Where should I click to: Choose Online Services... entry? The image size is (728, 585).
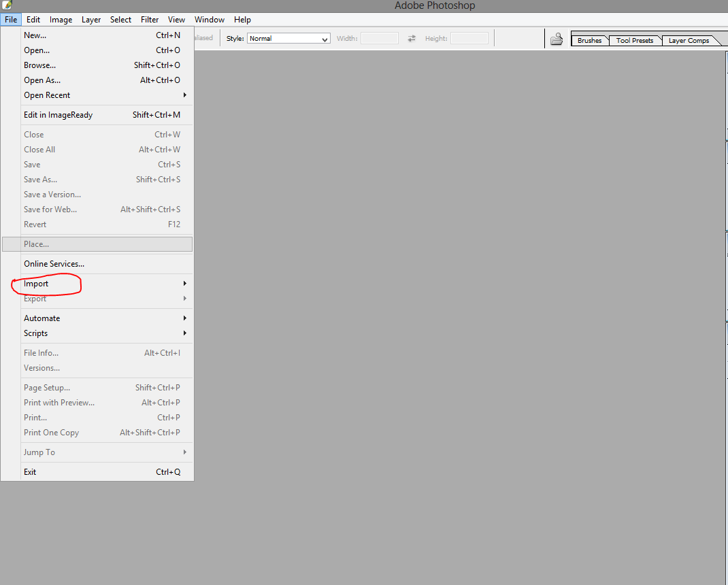(97, 264)
